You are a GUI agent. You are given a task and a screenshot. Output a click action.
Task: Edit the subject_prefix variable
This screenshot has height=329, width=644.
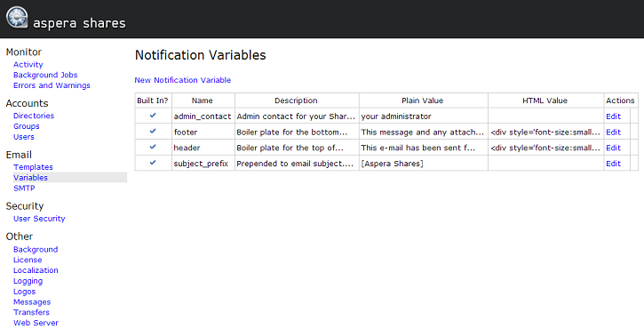pos(613,164)
